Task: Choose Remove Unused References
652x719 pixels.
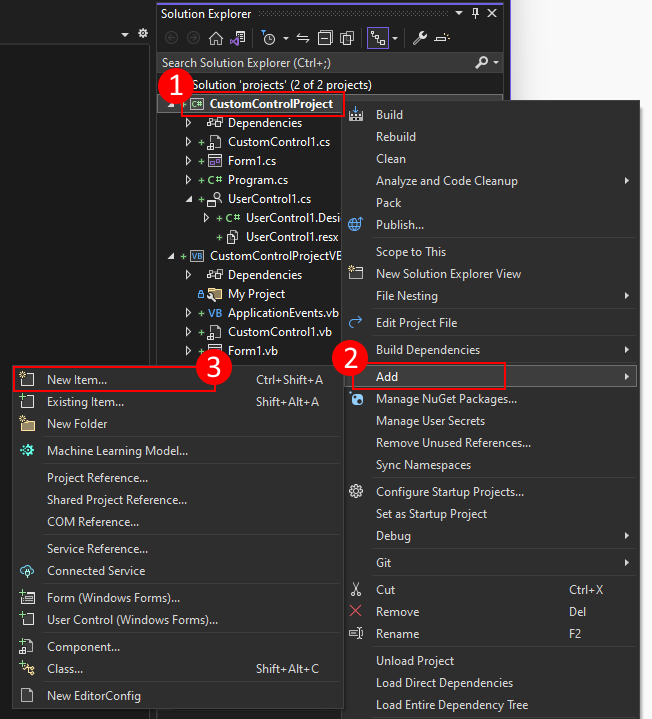Action: coord(453,443)
